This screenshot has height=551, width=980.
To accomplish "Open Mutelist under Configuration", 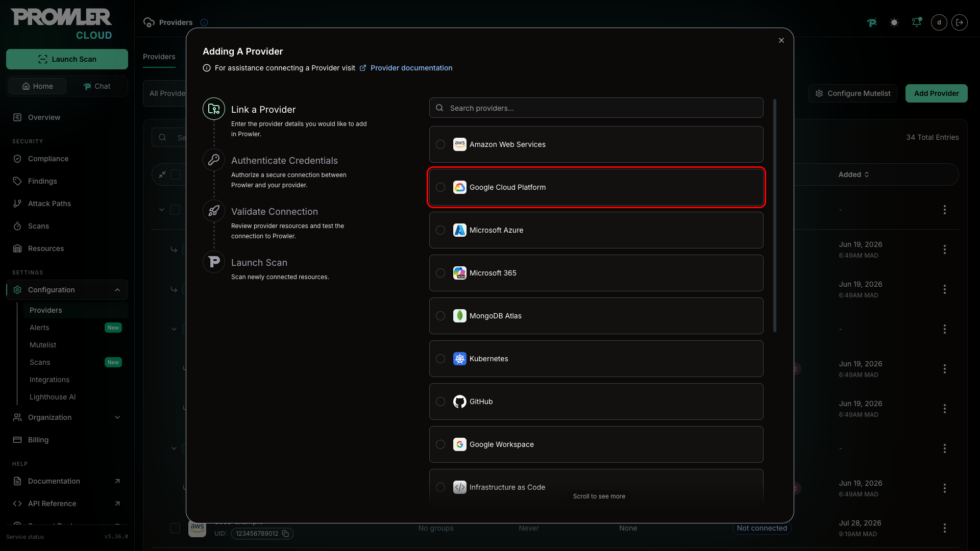I will (x=76, y=345).
